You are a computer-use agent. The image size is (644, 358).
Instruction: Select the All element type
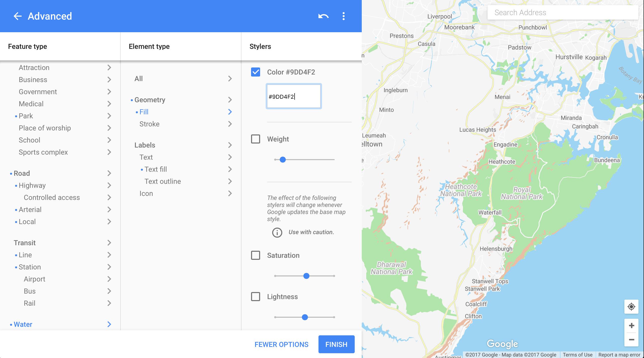[139, 79]
